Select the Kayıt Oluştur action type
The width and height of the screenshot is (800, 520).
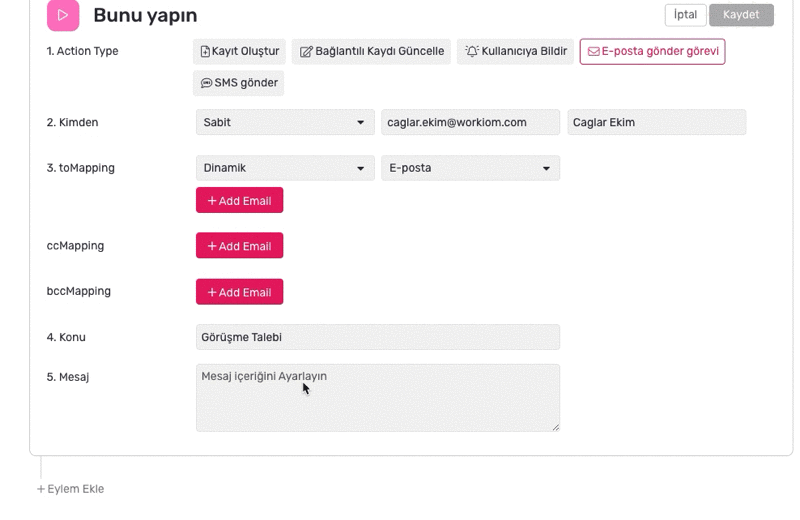coord(239,52)
